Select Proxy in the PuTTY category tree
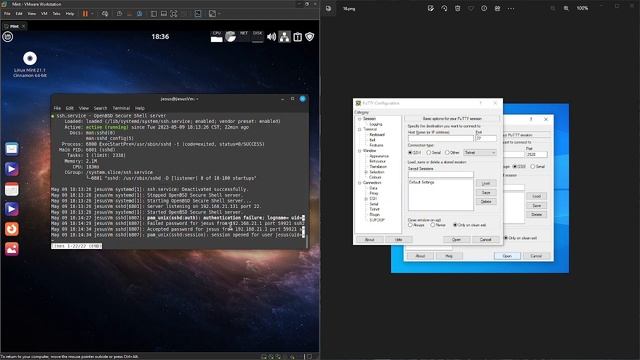 click(373, 193)
